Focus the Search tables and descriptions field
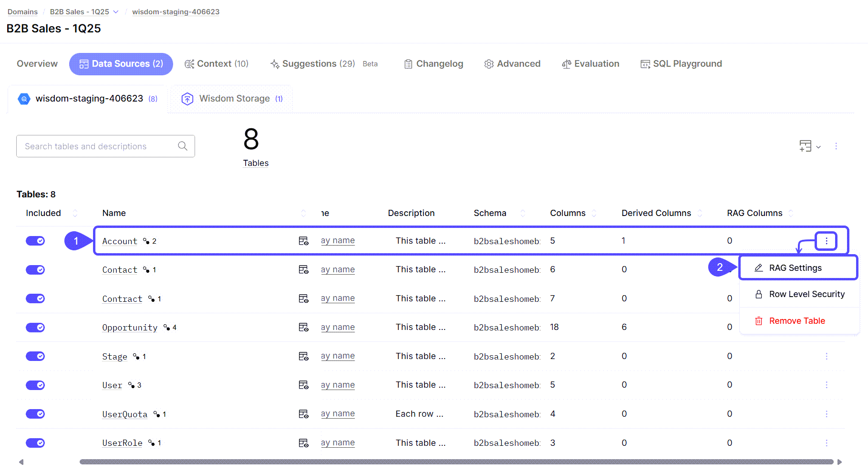The width and height of the screenshot is (868, 473). pyautogui.click(x=98, y=146)
